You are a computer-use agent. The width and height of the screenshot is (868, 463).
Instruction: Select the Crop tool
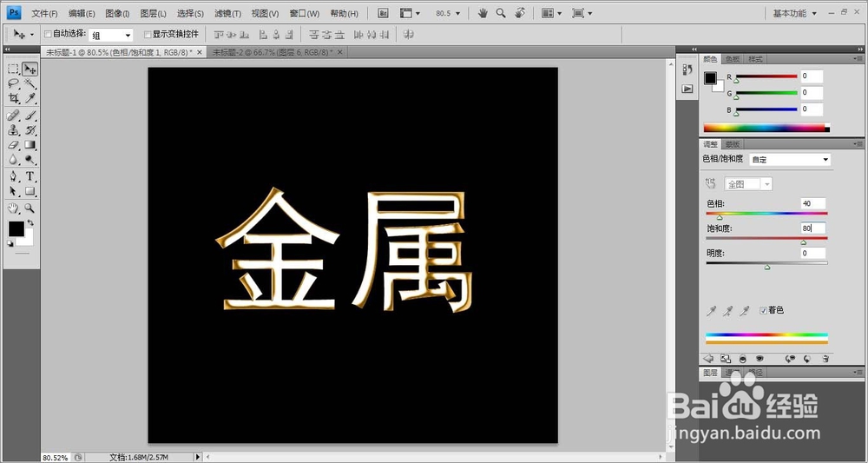click(13, 98)
